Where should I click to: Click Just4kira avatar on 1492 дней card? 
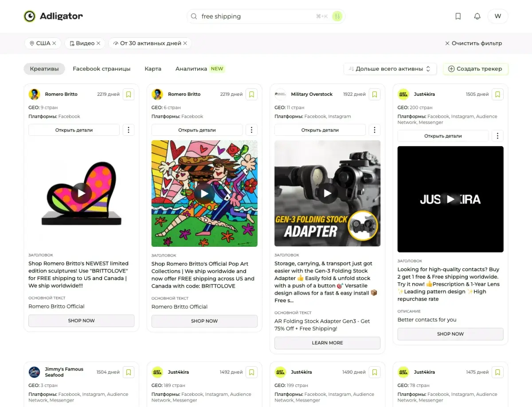(x=157, y=372)
